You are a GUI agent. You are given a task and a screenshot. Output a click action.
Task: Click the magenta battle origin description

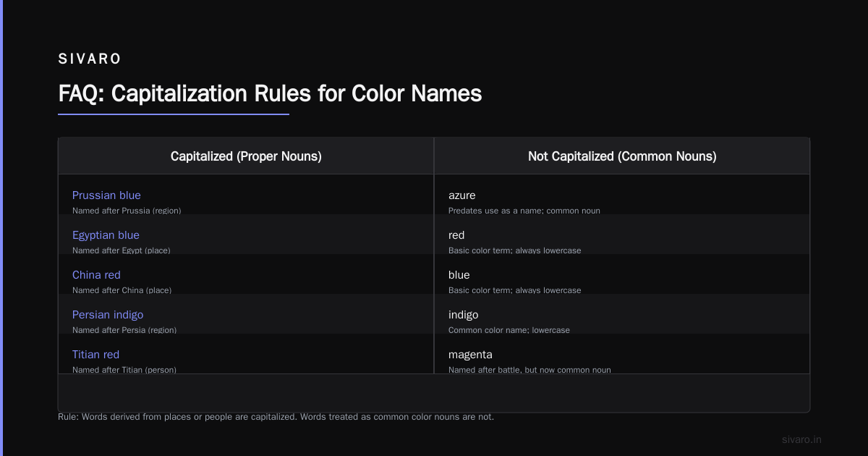[x=529, y=370]
